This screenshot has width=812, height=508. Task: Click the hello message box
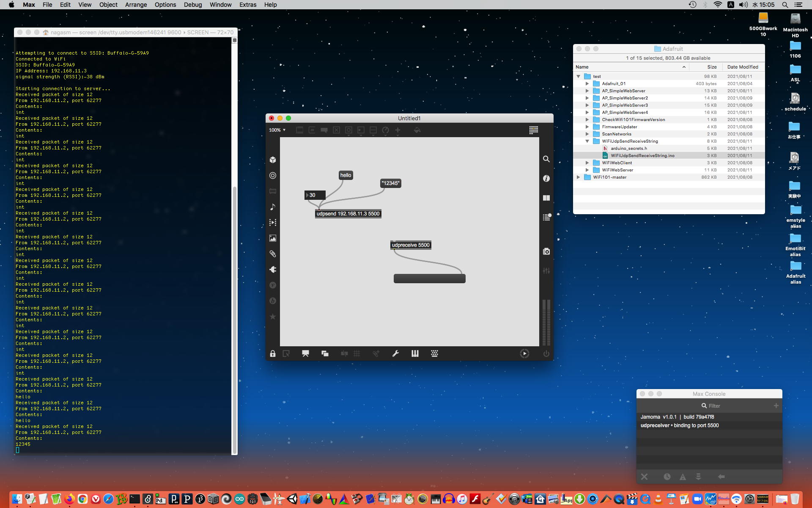(x=346, y=175)
